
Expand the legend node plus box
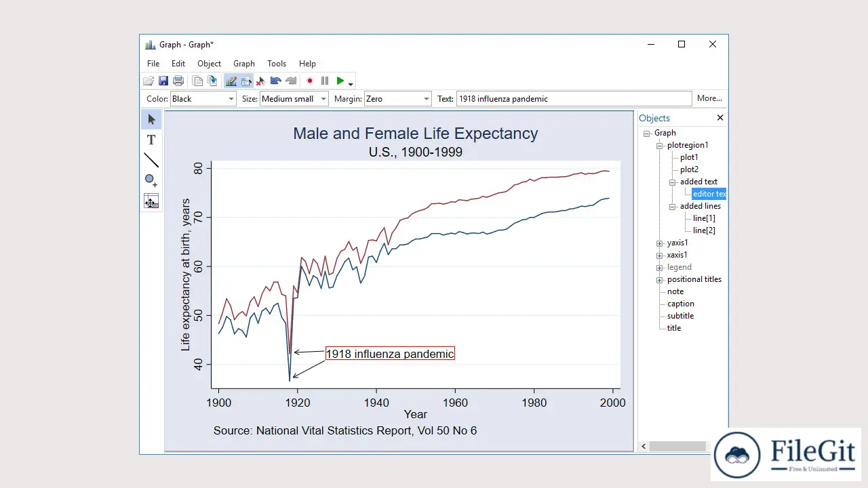click(660, 268)
